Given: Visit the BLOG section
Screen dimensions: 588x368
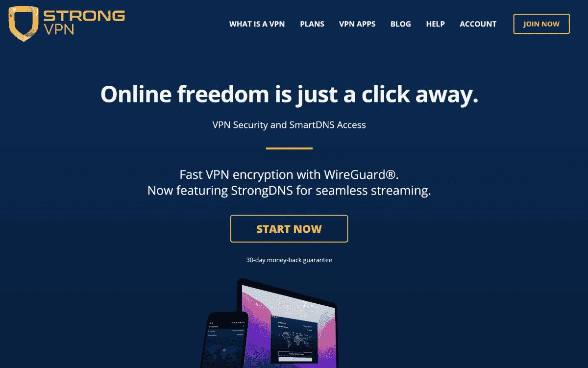Looking at the screenshot, I should (401, 24).
